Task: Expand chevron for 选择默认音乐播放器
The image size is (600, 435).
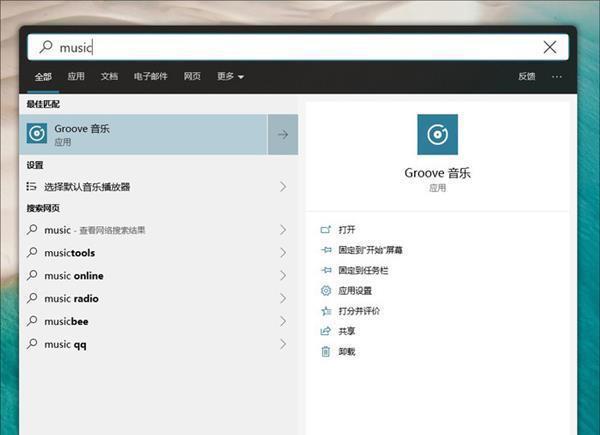Action: point(283,187)
